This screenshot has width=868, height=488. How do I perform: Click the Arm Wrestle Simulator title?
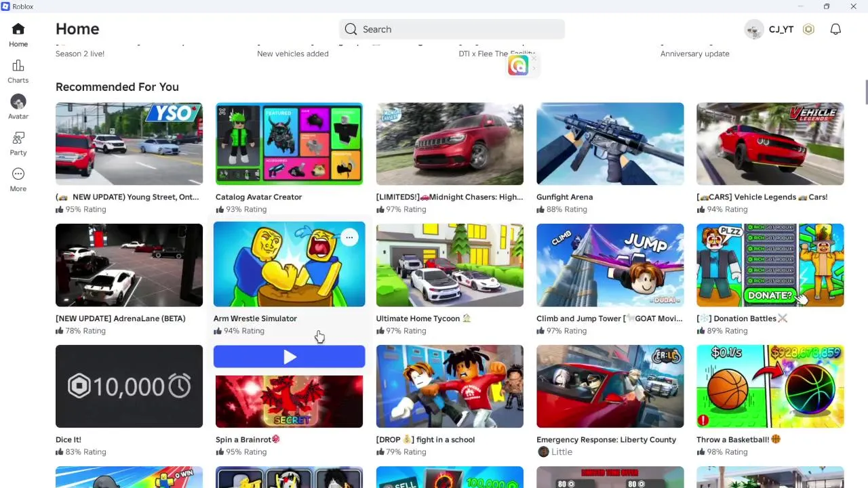click(x=255, y=318)
